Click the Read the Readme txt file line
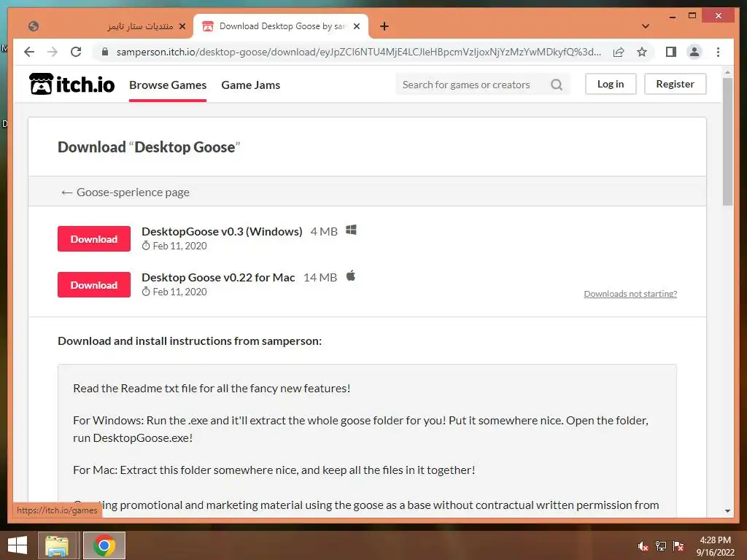747x560 pixels. click(x=212, y=388)
